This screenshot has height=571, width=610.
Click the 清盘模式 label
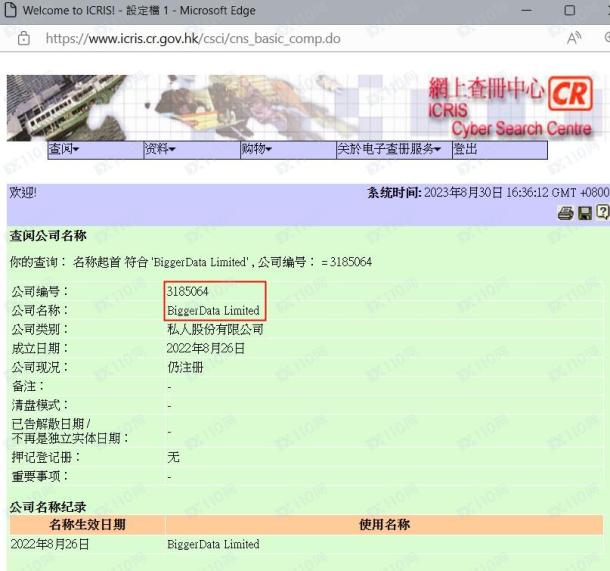[40, 405]
